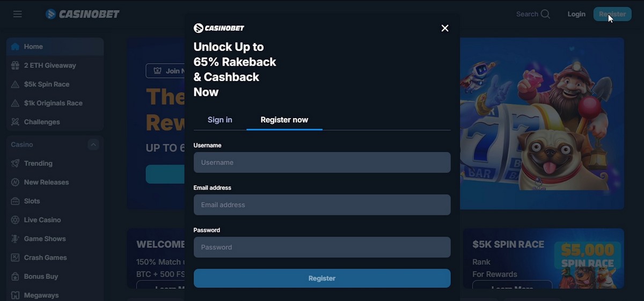The width and height of the screenshot is (644, 301).
Task: Click the blue Register submit button
Action: pos(322,278)
